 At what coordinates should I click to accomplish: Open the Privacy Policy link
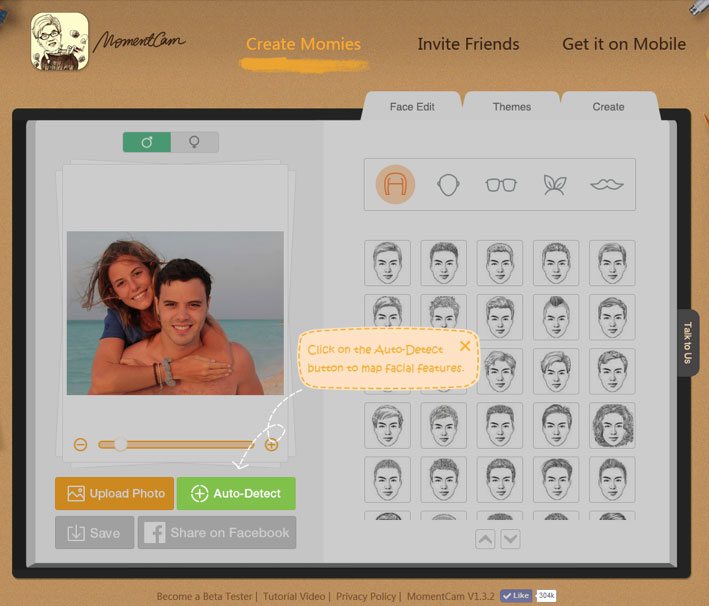tap(366, 596)
